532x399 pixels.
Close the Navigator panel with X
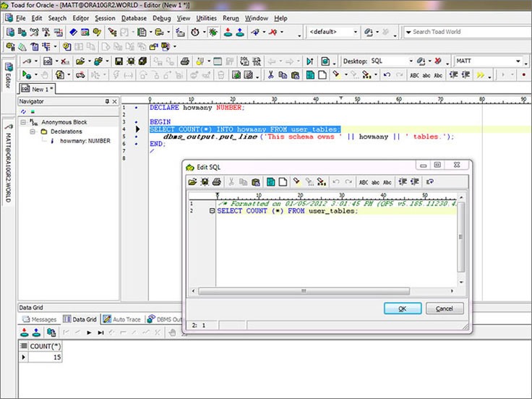(x=115, y=101)
